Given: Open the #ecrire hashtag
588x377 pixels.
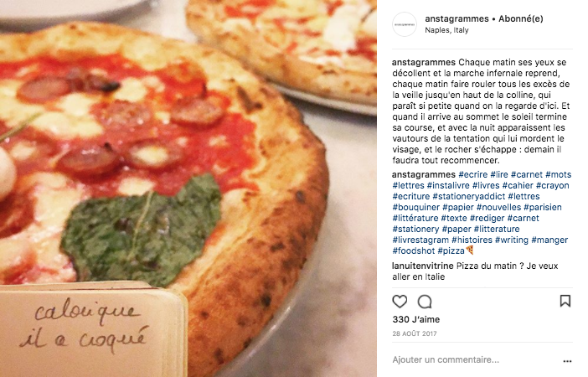Looking at the screenshot, I should click(x=473, y=174).
